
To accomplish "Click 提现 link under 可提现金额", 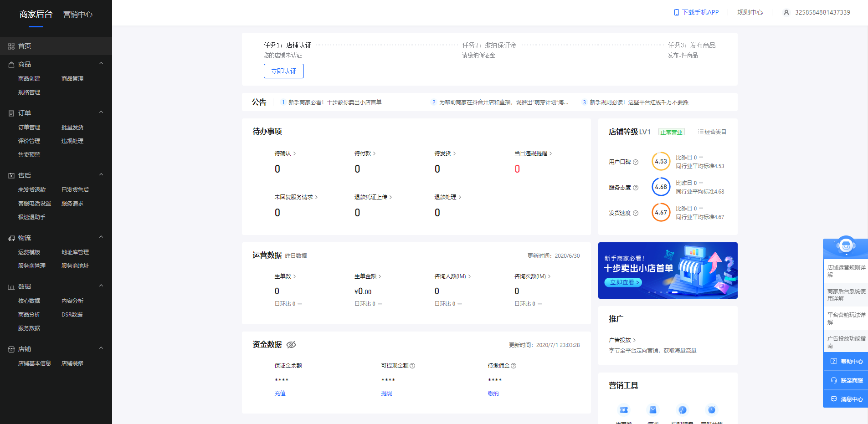I will pyautogui.click(x=386, y=393).
